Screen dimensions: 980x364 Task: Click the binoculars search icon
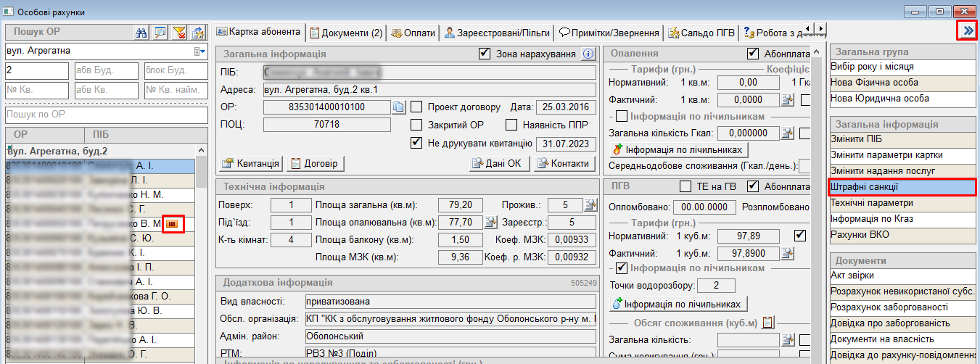[x=141, y=32]
